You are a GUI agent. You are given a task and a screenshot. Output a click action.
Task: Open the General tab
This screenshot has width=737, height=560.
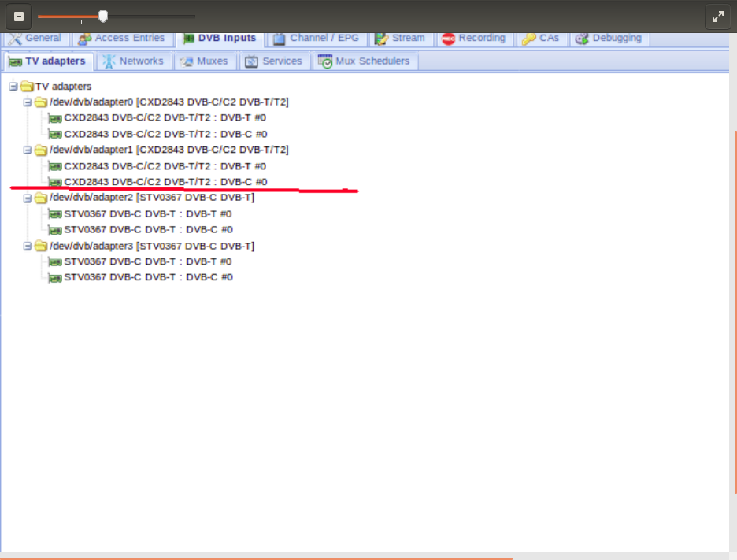point(35,38)
